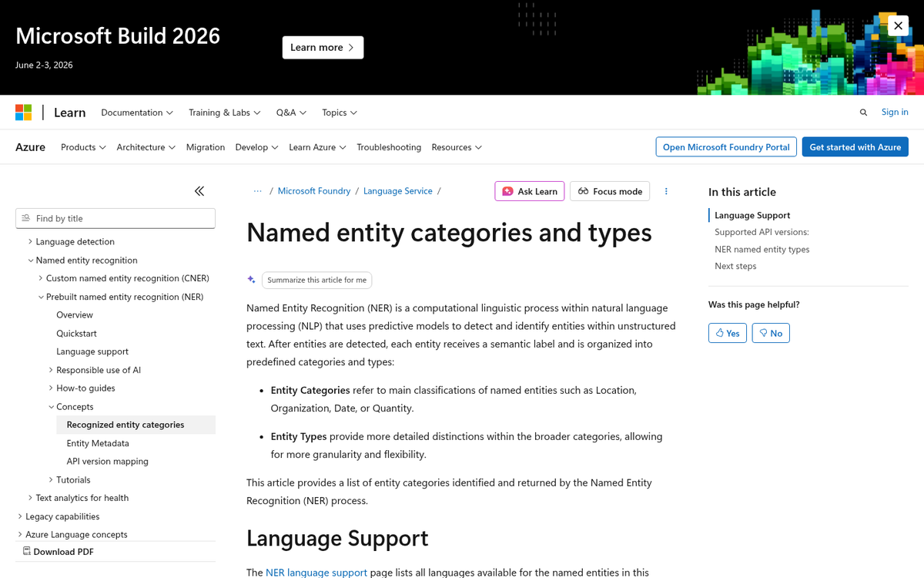
Task: Open the Resources dropdown
Action: [x=457, y=147]
